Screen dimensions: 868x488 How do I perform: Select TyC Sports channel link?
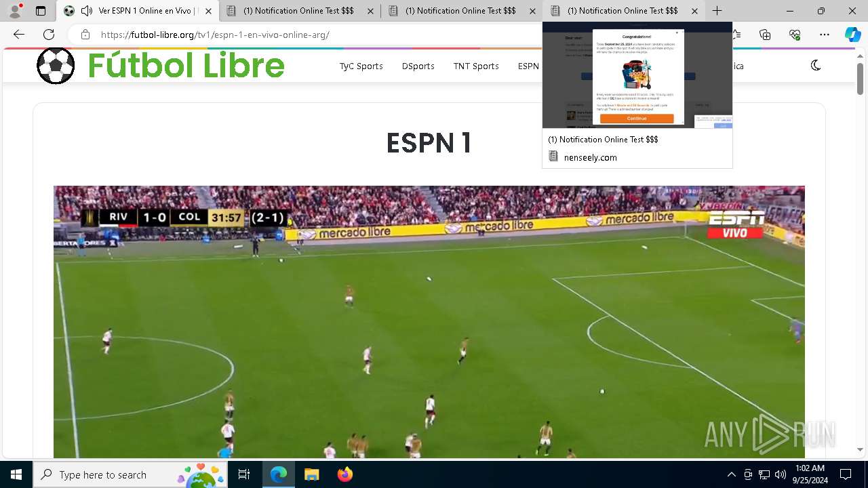(x=361, y=66)
